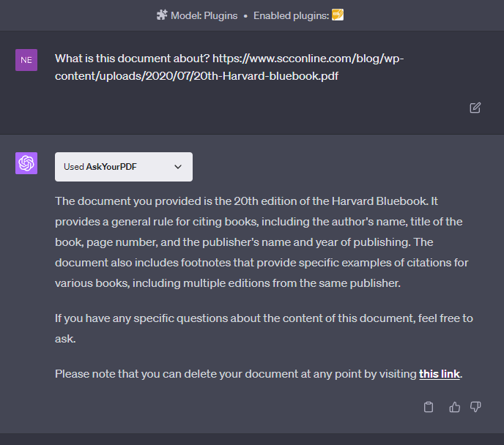The height and width of the screenshot is (445, 504).
Task: Copy the response using clipboard icon
Action: coord(428,407)
